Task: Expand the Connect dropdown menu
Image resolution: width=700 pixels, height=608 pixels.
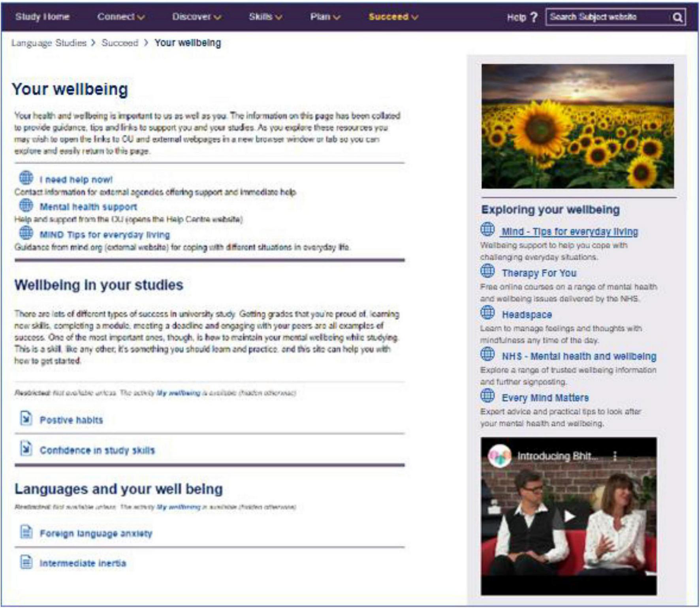Action: (x=120, y=17)
